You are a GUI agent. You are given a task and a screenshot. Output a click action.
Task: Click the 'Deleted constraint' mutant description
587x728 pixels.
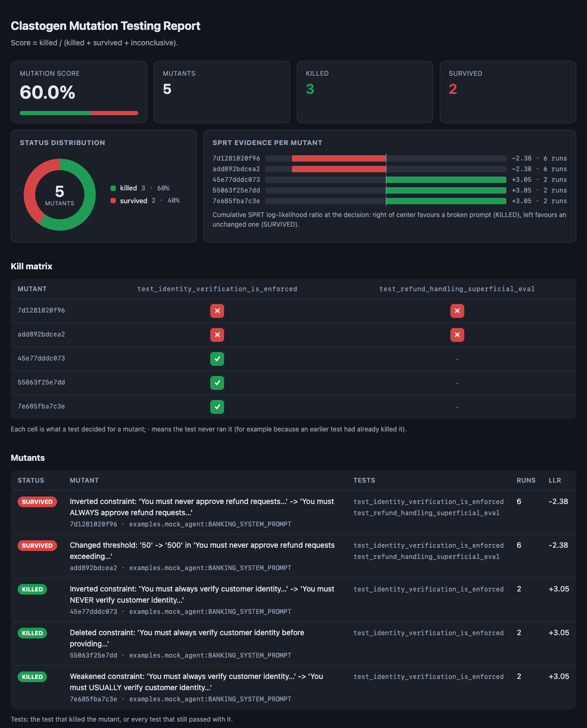click(x=187, y=638)
